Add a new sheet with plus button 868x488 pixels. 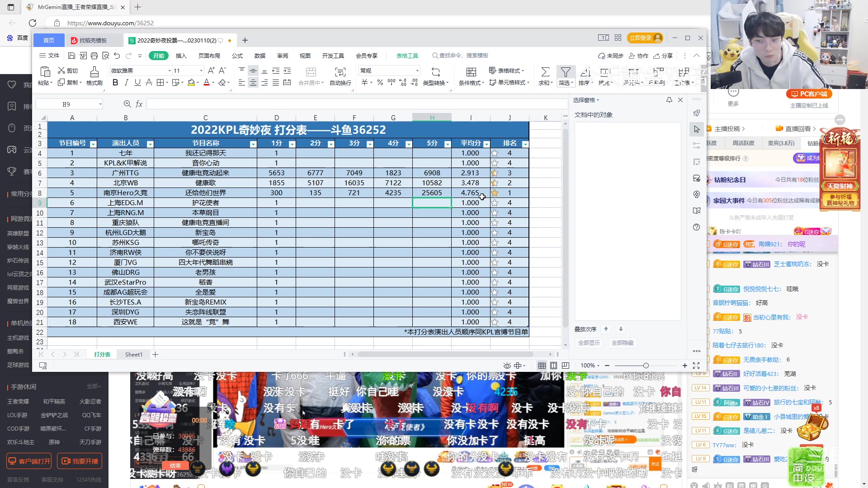point(155,355)
